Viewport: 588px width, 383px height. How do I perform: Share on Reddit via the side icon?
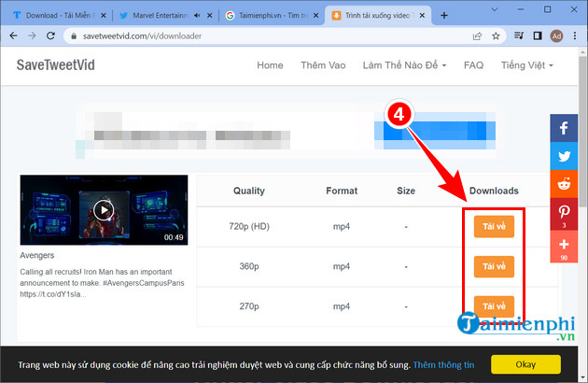click(x=564, y=184)
